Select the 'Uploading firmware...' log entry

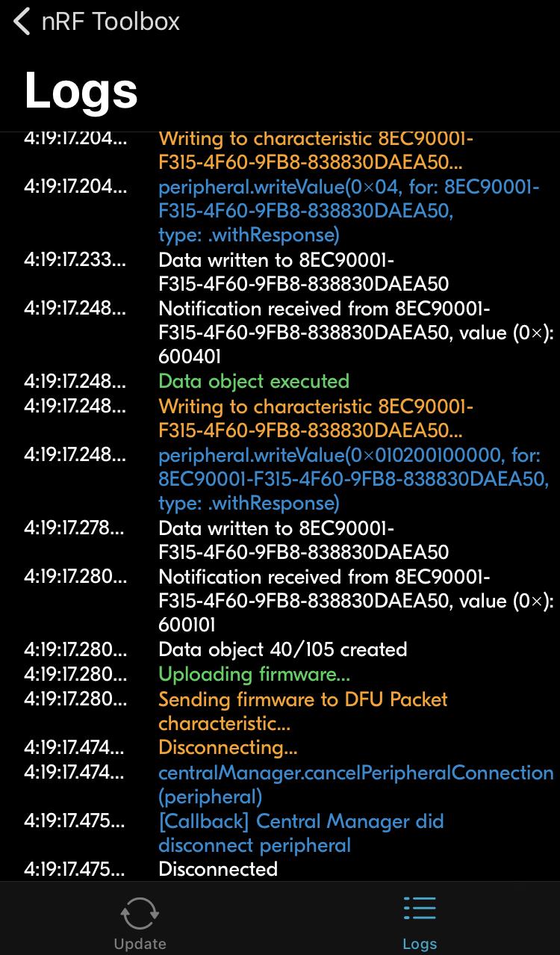click(254, 674)
